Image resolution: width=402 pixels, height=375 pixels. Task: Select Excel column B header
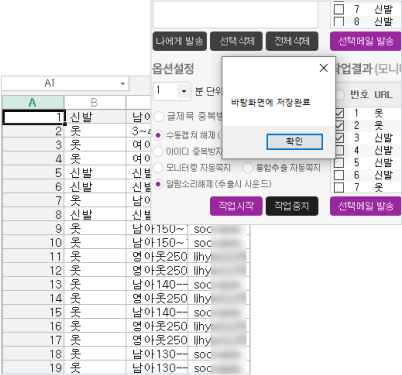point(95,102)
